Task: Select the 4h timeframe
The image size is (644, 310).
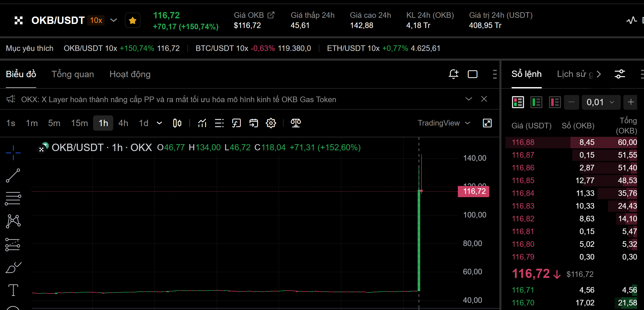Action: pos(123,123)
